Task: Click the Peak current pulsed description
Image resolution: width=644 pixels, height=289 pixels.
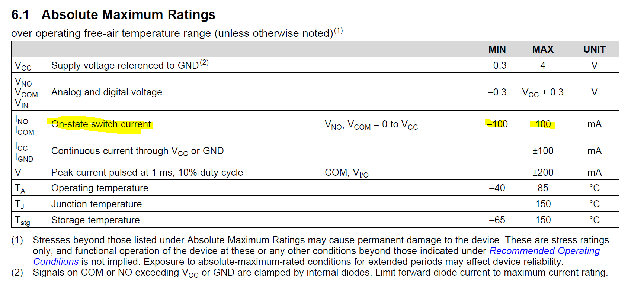Action: pos(147,172)
